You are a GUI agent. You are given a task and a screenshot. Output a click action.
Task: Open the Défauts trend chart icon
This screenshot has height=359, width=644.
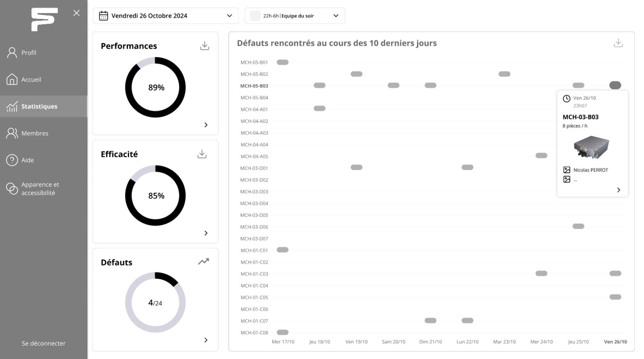(x=203, y=262)
